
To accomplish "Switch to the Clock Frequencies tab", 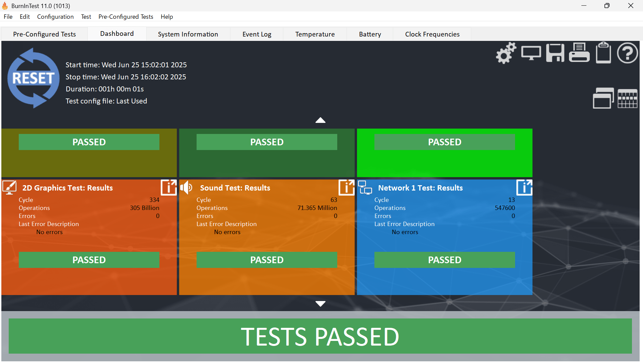I will (x=432, y=34).
